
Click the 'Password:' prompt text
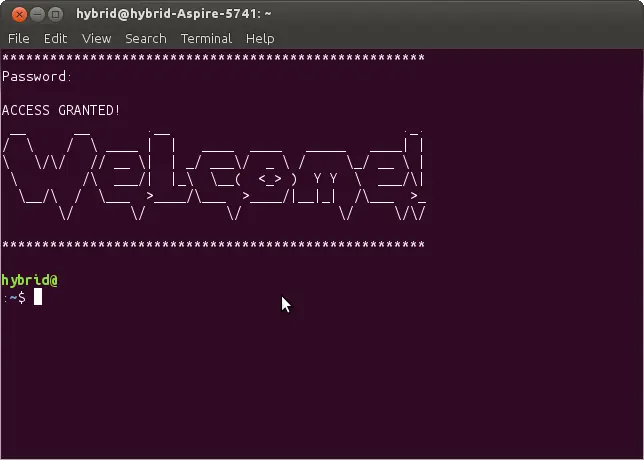pos(37,77)
